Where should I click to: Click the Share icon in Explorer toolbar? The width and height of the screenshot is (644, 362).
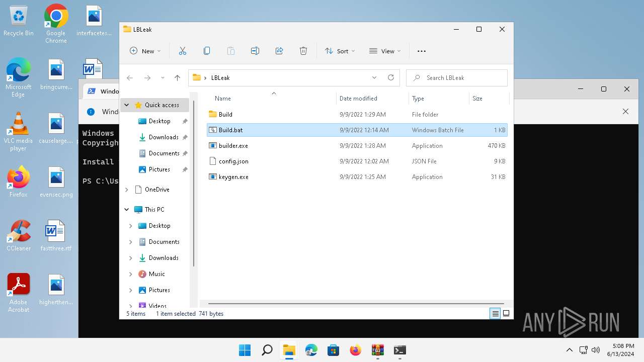pos(279,51)
